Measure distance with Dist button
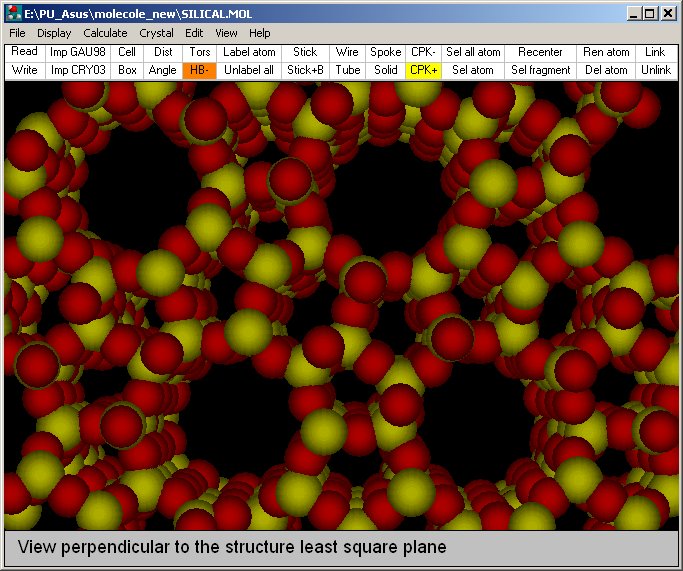The height and width of the screenshot is (571, 683). pos(163,52)
